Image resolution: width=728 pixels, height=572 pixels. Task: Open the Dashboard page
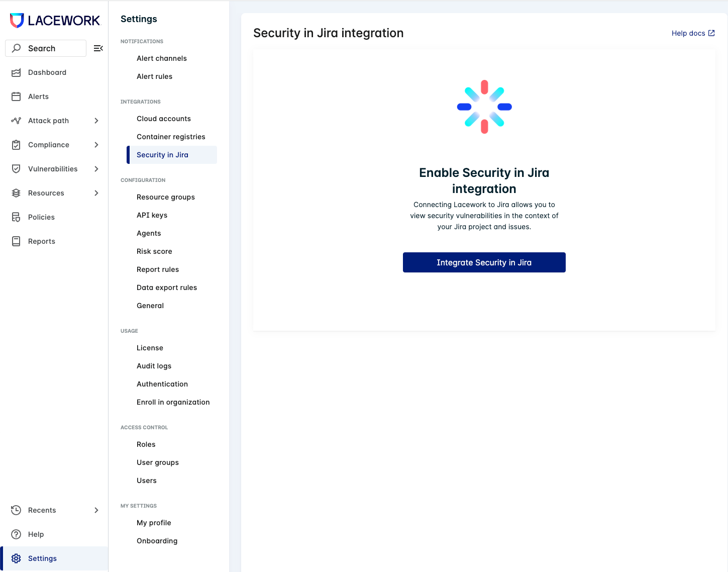(x=47, y=72)
